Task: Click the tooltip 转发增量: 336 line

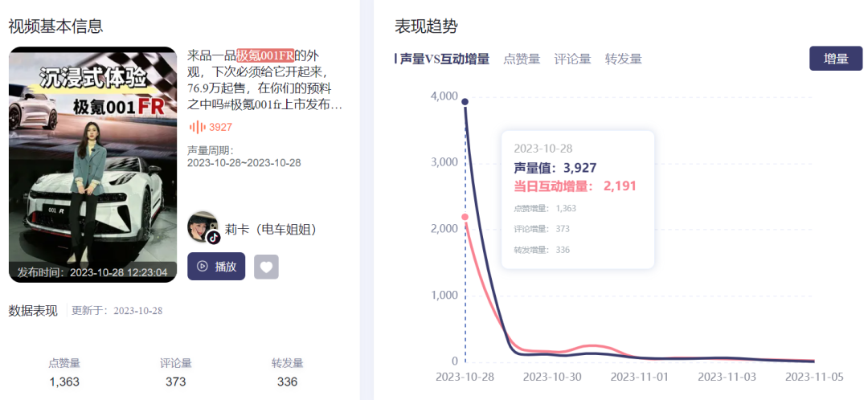Action: point(542,250)
